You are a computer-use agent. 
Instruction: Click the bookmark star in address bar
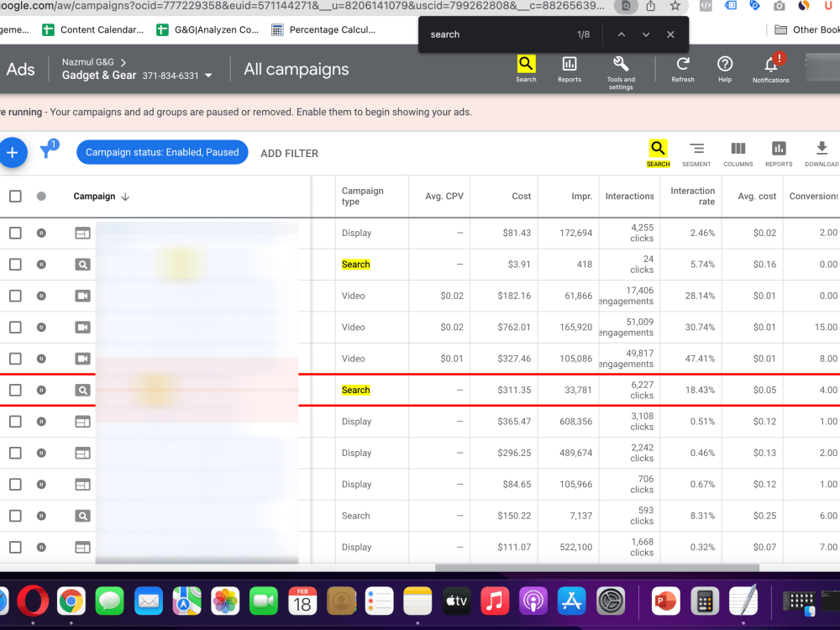pyautogui.click(x=675, y=6)
